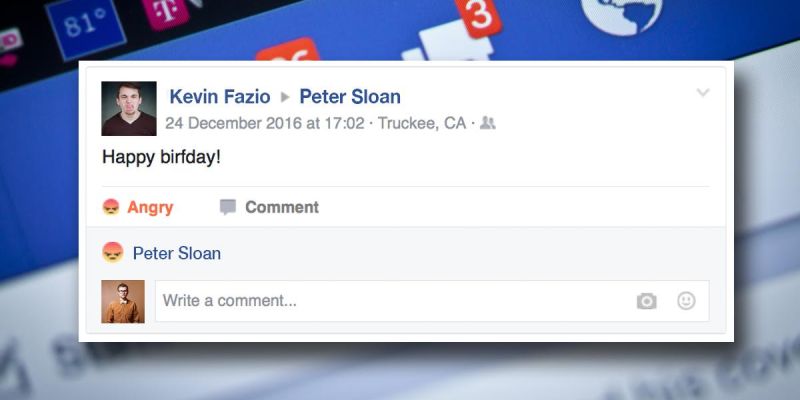Open Kevin Fazio's profile link
Screen dimensions: 800x400
220,96
